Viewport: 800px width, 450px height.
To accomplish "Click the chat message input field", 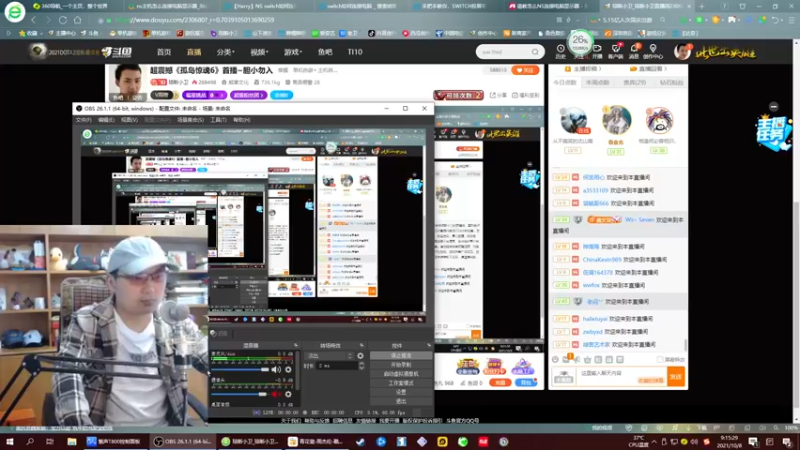I will (x=621, y=377).
